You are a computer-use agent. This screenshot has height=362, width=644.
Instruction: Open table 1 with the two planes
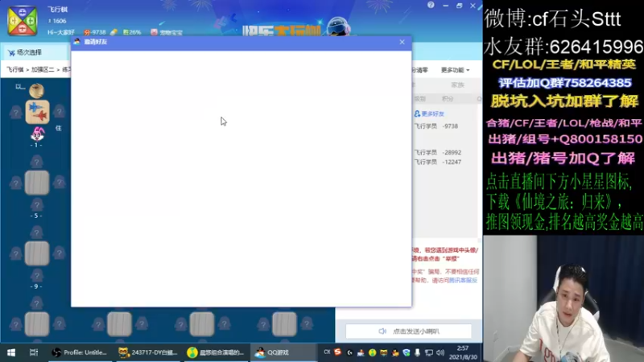[37, 112]
